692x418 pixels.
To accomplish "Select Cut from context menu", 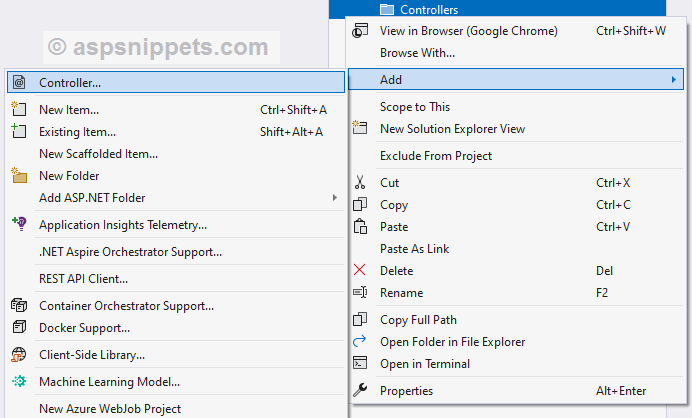I will click(515, 183).
